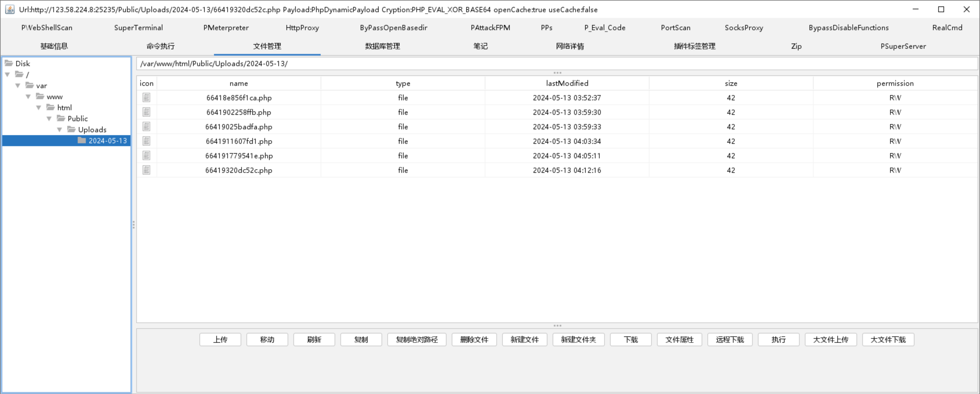This screenshot has height=394, width=980.
Task: Click the 新建文件 button
Action: (x=525, y=339)
